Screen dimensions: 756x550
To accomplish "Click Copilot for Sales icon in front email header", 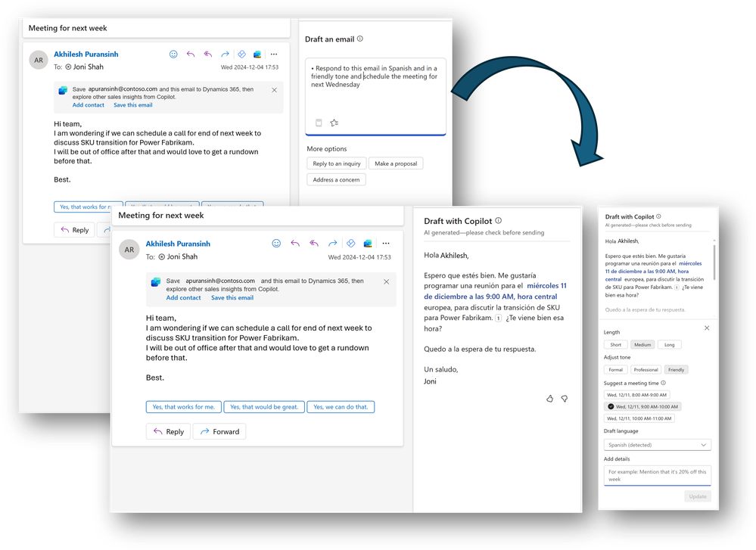I will coord(368,244).
